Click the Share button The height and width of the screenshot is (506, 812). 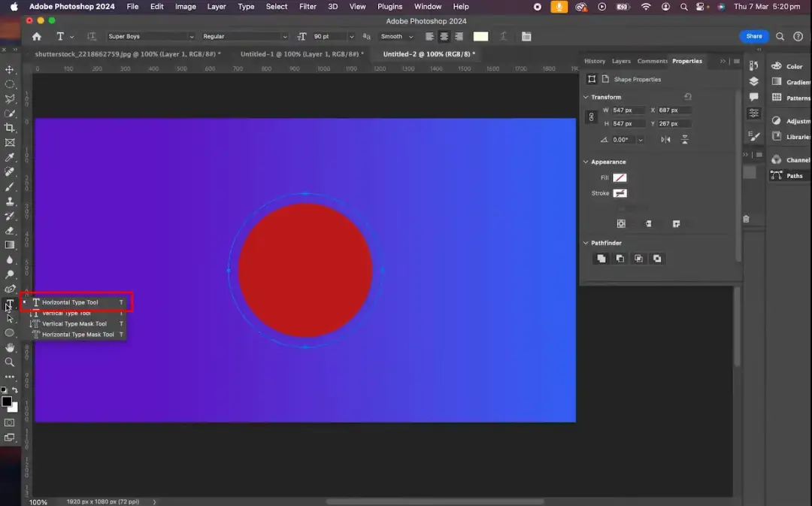753,36
